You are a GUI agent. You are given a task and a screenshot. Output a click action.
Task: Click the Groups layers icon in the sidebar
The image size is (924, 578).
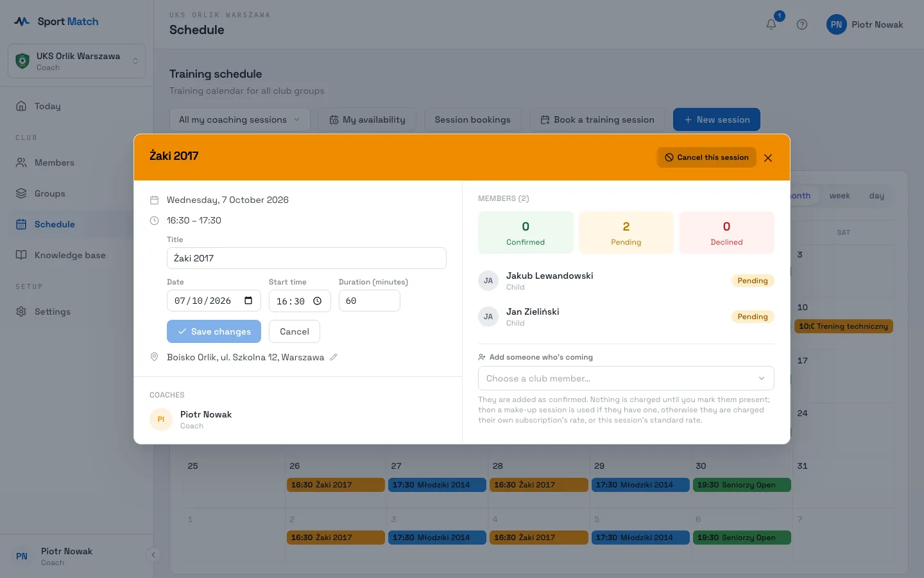[x=21, y=193]
